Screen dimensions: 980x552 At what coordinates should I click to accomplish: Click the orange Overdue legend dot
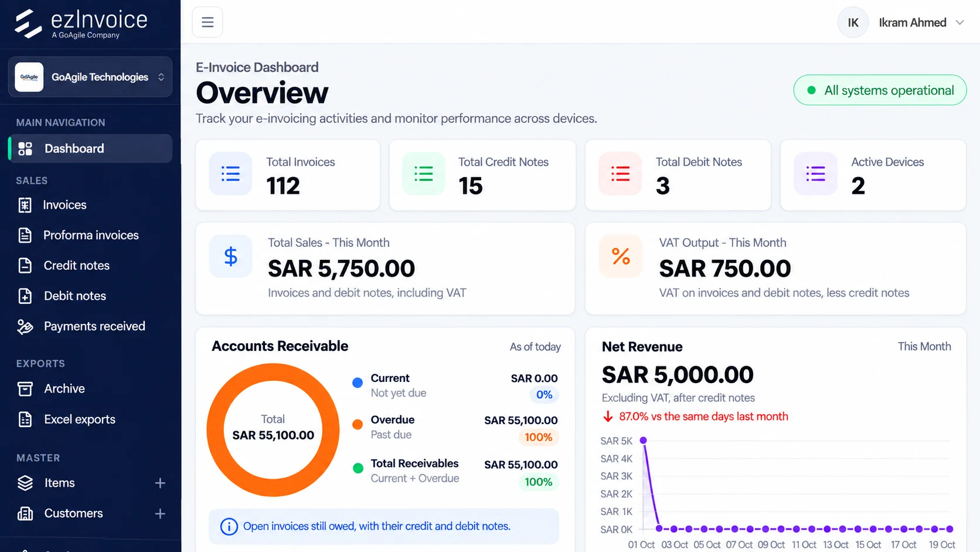pos(358,425)
